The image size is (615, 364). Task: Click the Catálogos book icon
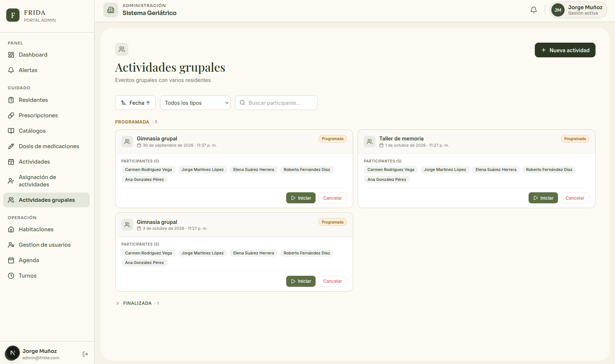(x=11, y=131)
